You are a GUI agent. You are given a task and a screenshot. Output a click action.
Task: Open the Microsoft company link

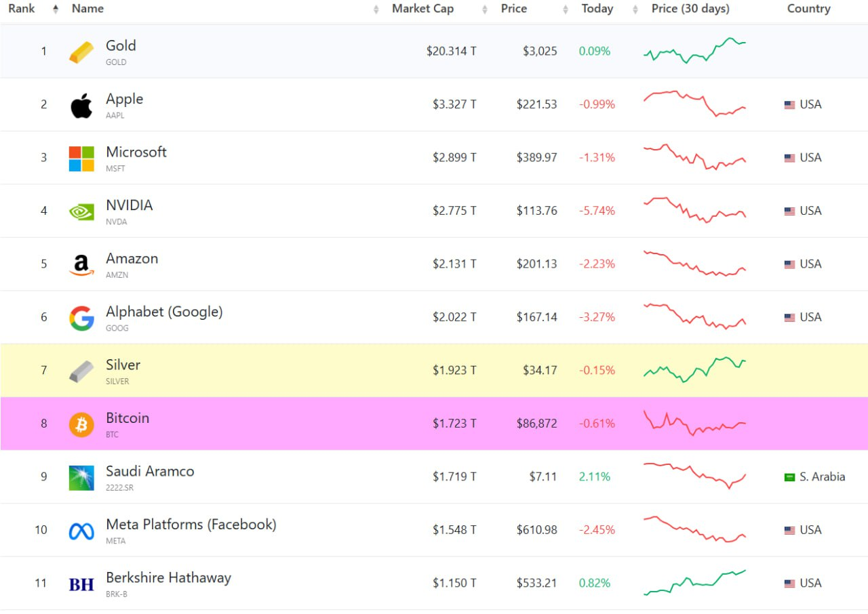tap(136, 152)
